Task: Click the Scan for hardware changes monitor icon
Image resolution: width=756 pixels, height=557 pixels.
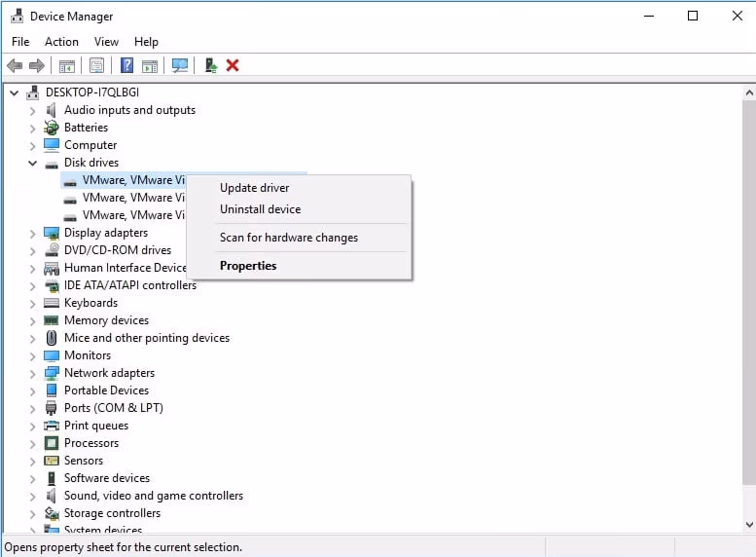Action: coord(180,65)
